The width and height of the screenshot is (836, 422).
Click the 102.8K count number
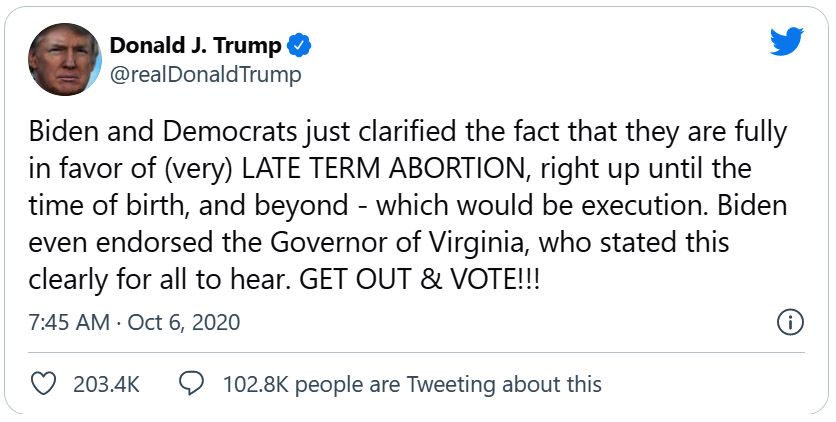click(x=254, y=384)
